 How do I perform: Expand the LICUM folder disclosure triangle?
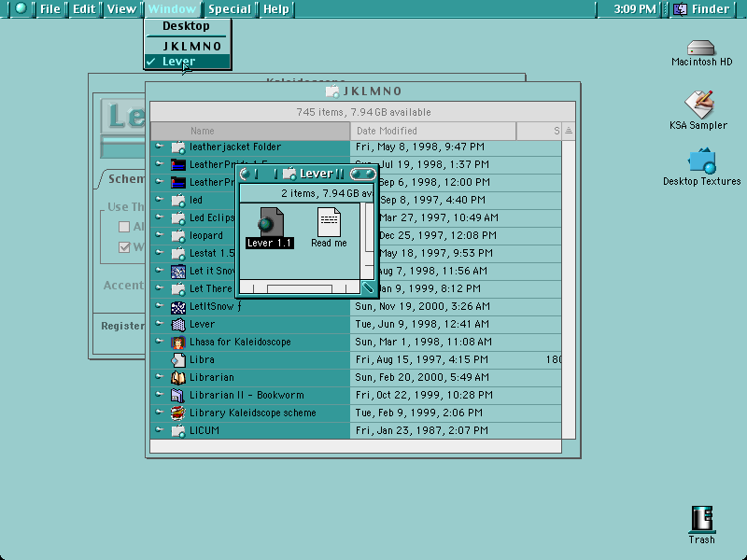[x=159, y=430]
